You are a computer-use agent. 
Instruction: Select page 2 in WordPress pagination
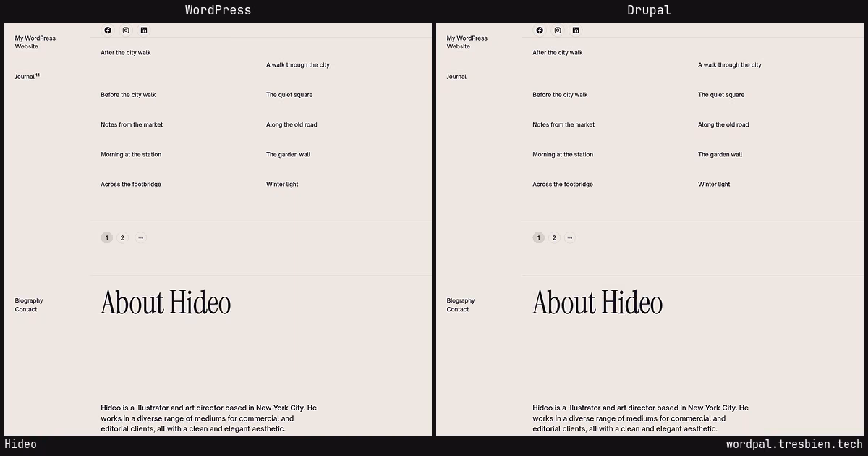point(122,237)
